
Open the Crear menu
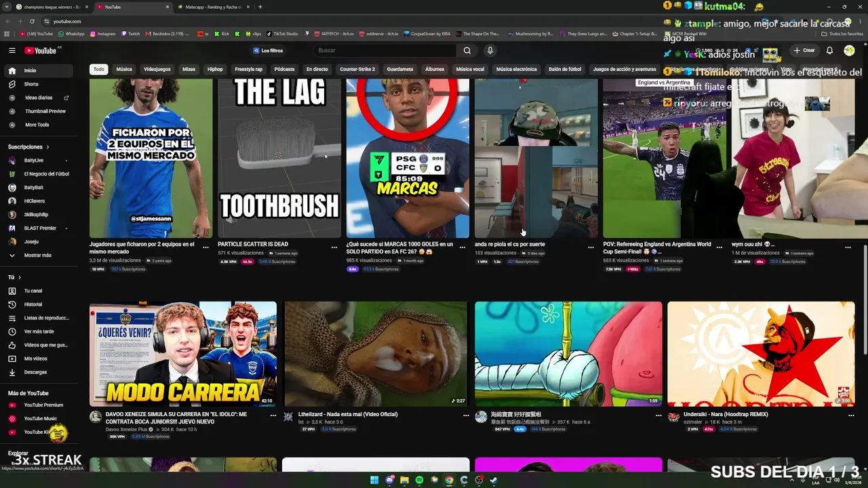[x=804, y=50]
